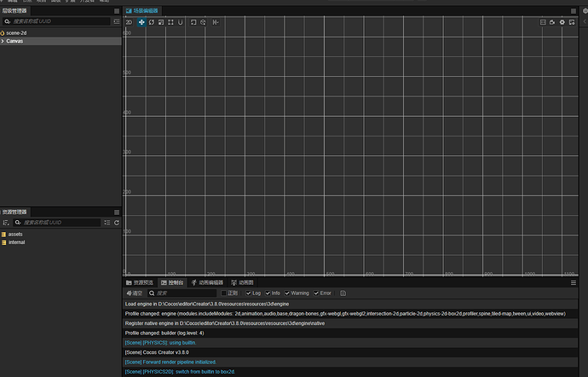Collapse all nodes in hierarchy panel
Viewport: 588px width, 377px height.
pyautogui.click(x=117, y=21)
